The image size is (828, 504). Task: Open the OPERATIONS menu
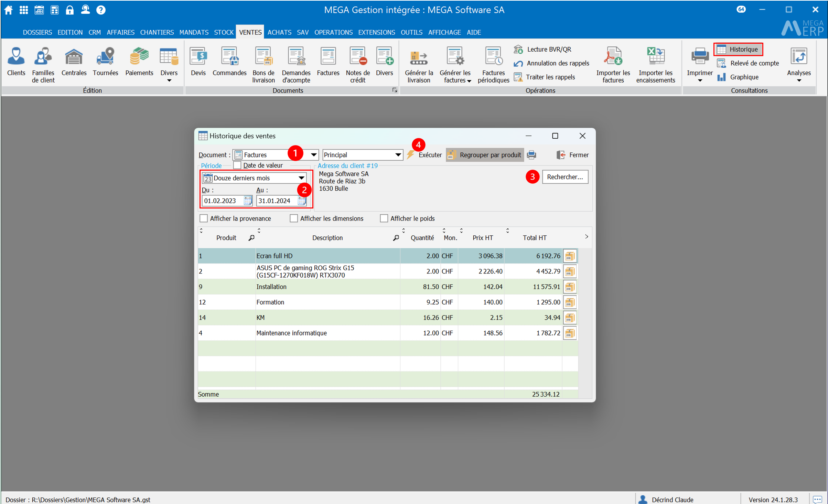coord(333,32)
